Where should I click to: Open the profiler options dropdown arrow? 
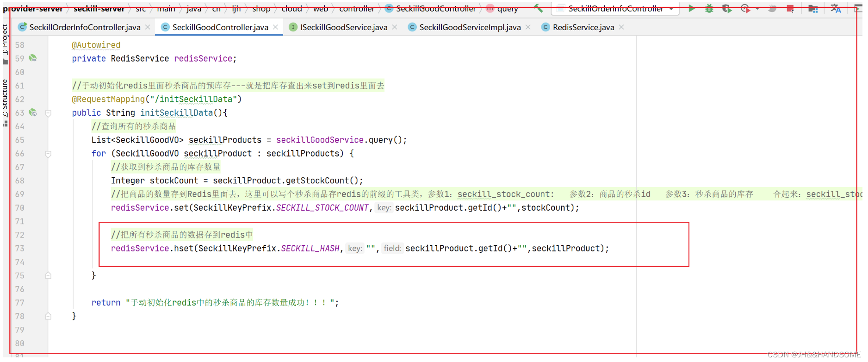[757, 9]
